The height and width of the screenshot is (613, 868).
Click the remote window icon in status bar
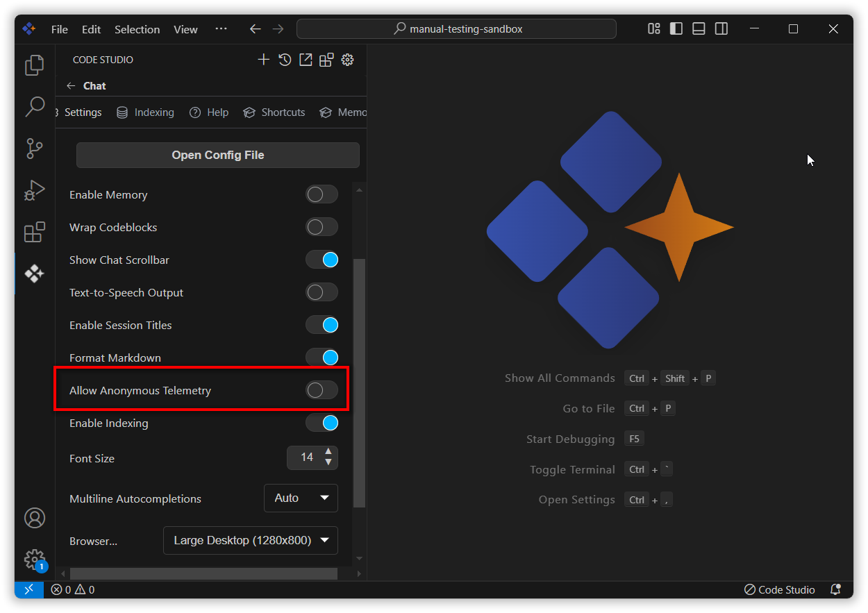[28, 590]
